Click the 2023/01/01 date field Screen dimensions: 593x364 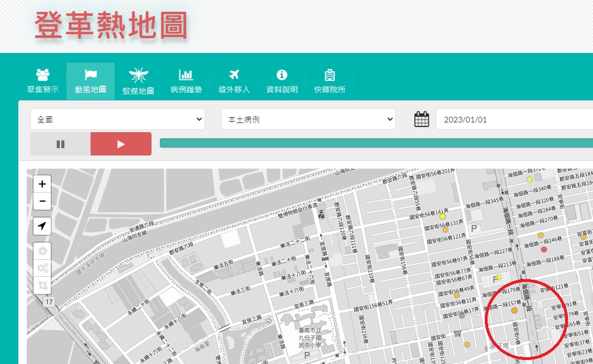[513, 120]
